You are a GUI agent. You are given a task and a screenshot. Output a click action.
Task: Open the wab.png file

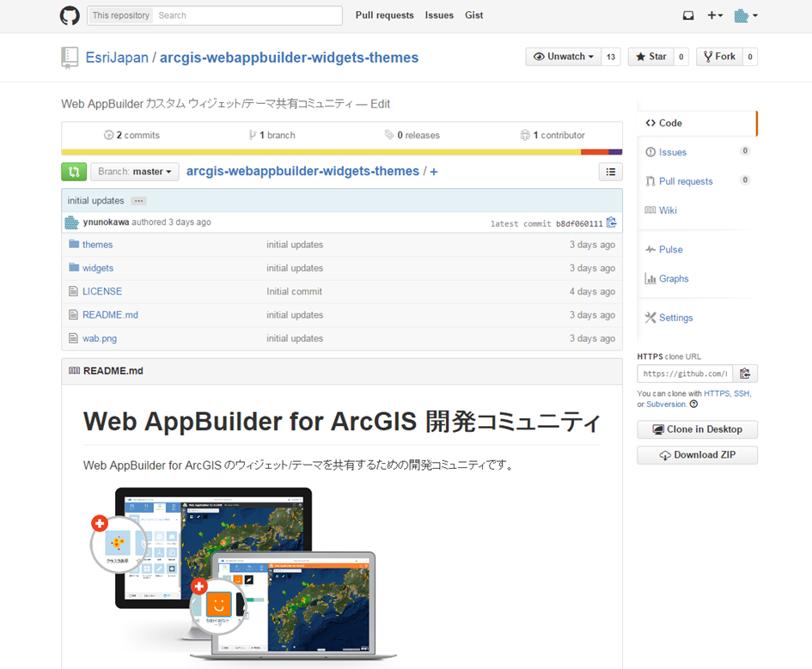[100, 338]
